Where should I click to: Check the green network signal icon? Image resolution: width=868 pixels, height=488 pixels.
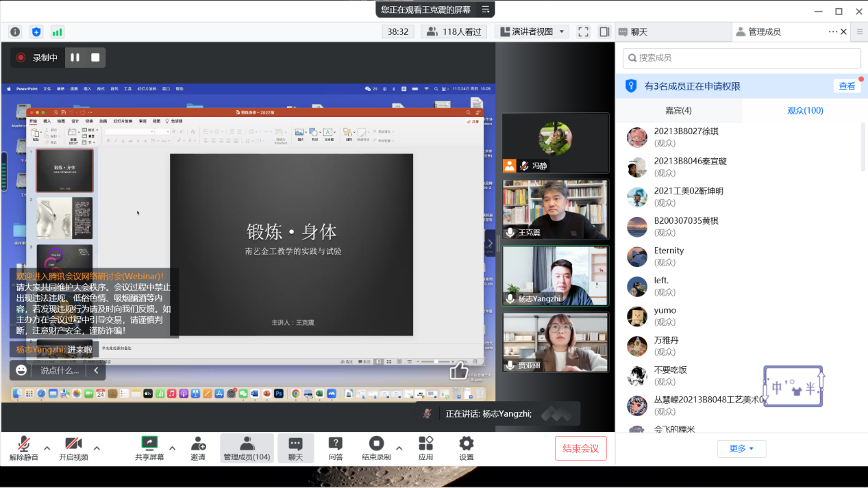tap(57, 32)
